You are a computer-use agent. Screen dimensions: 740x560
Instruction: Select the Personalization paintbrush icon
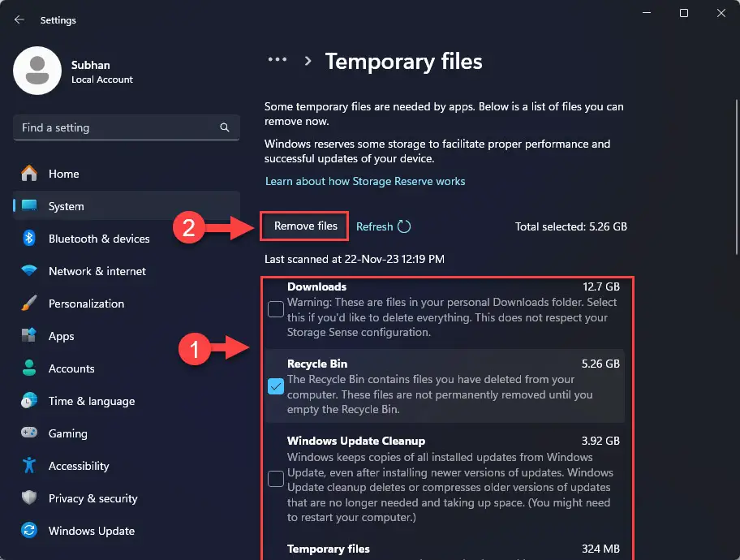point(29,304)
